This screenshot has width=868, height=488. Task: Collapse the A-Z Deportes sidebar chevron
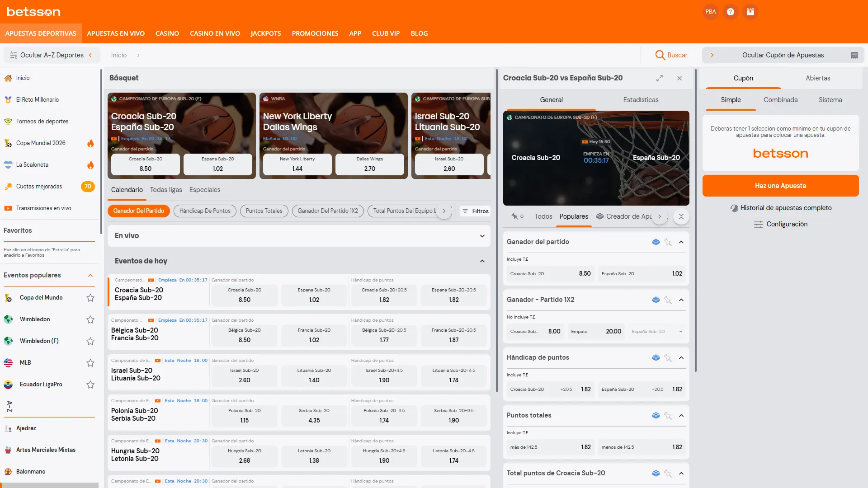(x=90, y=55)
